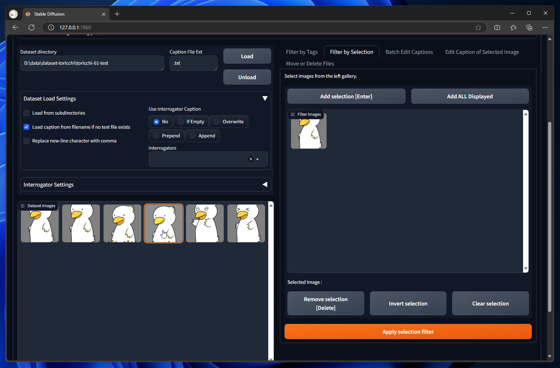Reload the current page

tap(31, 28)
